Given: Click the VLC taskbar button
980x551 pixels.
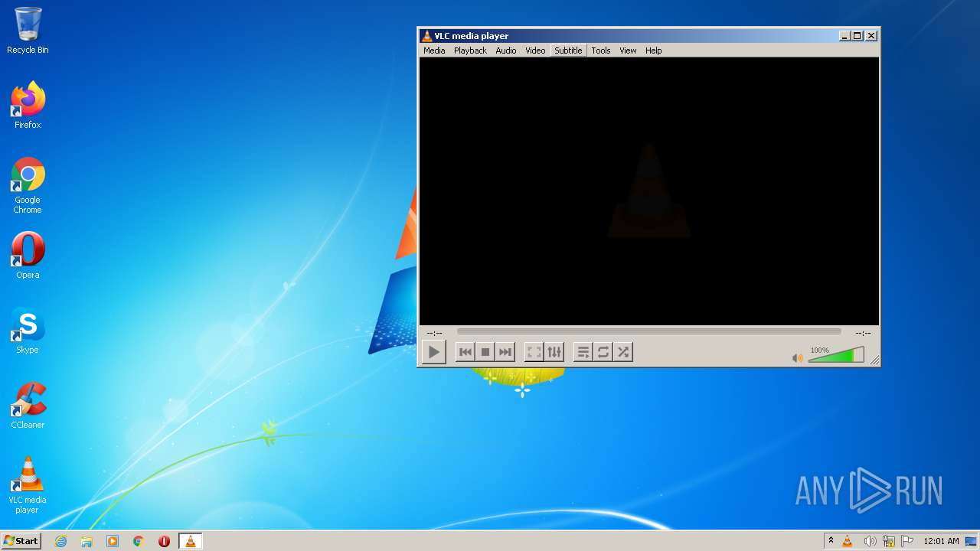Looking at the screenshot, I should 190,541.
